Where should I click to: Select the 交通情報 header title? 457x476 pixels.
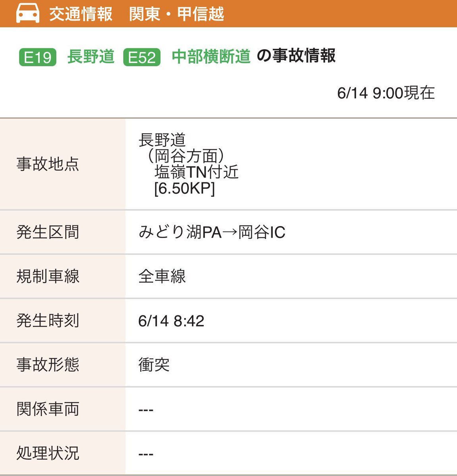click(x=81, y=14)
